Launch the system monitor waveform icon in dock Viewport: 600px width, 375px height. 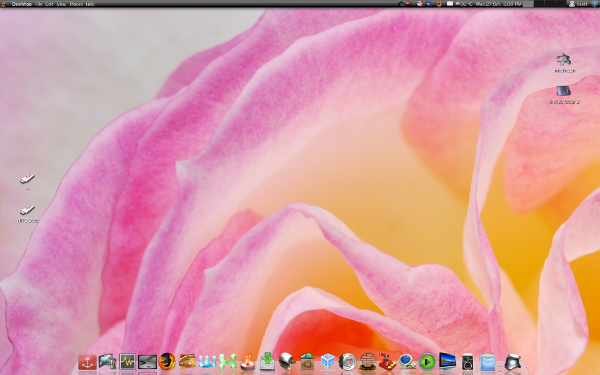(x=127, y=362)
